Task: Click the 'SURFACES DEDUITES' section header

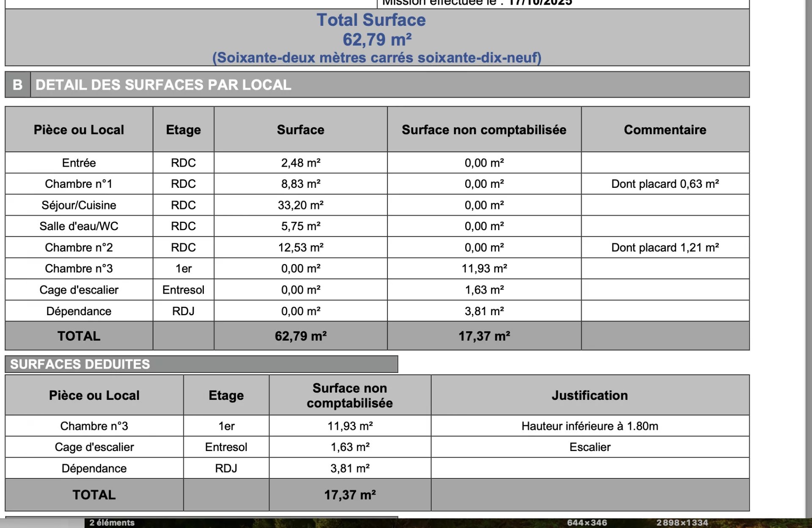Action: click(80, 364)
